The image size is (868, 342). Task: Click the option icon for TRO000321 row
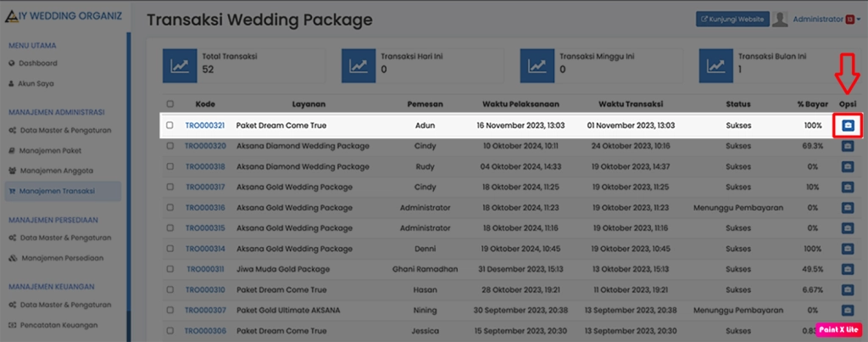click(848, 126)
